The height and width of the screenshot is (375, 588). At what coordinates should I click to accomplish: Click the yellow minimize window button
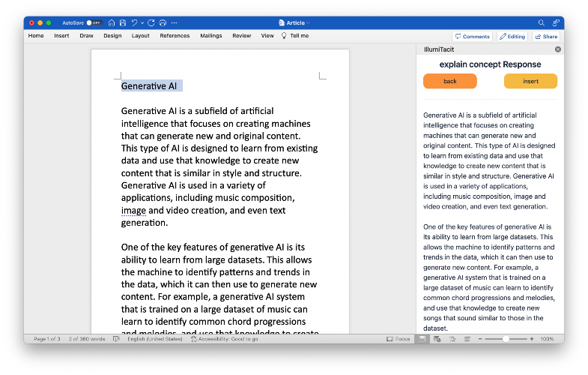(40, 23)
